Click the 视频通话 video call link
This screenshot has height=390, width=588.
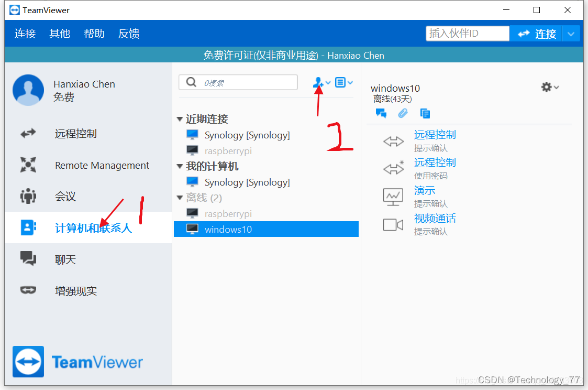click(435, 218)
